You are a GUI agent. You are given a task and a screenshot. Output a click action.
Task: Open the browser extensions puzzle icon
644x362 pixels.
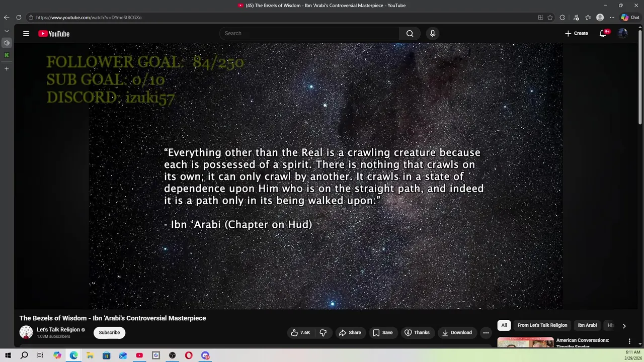click(x=562, y=18)
